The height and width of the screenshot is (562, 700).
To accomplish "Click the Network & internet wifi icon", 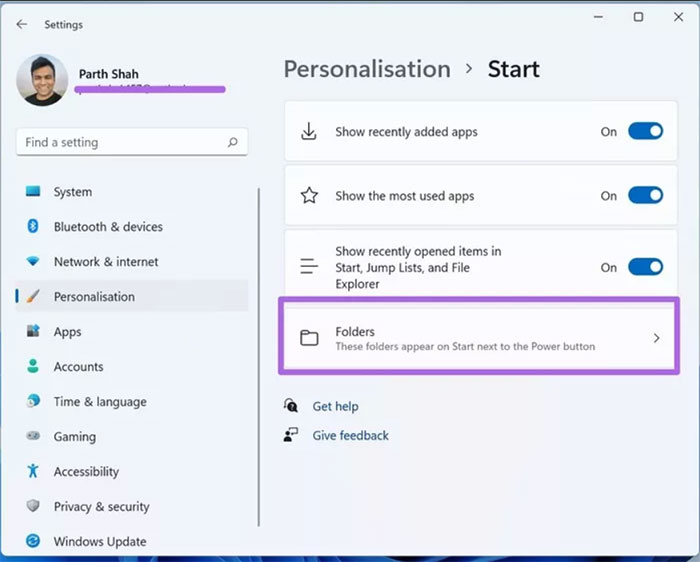I will point(33,262).
